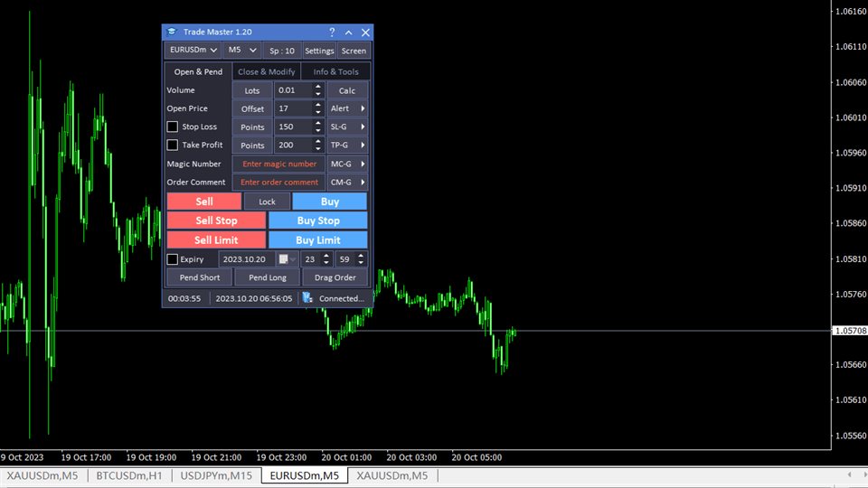Open the M5 timeframe dropdown
The width and height of the screenshot is (868, 488).
tap(242, 50)
